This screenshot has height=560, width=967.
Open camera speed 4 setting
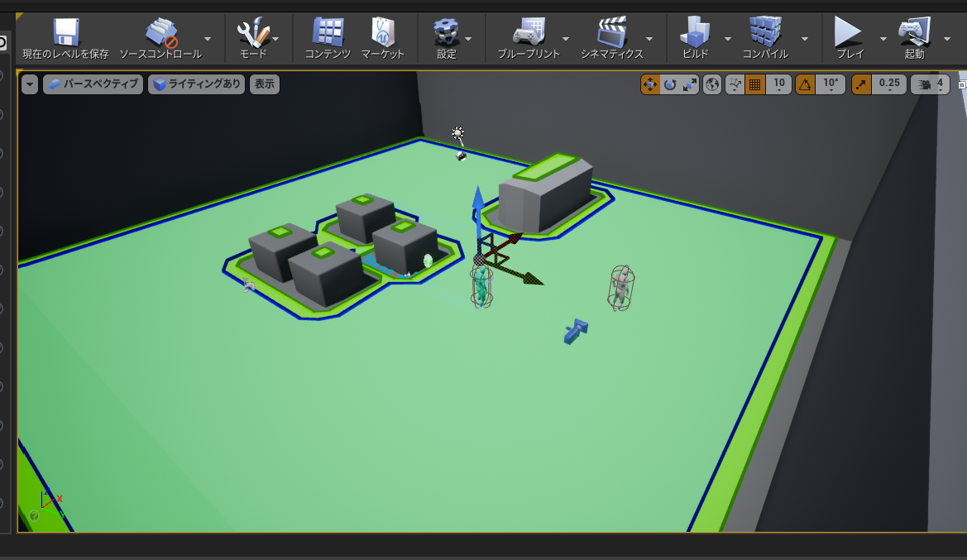931,84
